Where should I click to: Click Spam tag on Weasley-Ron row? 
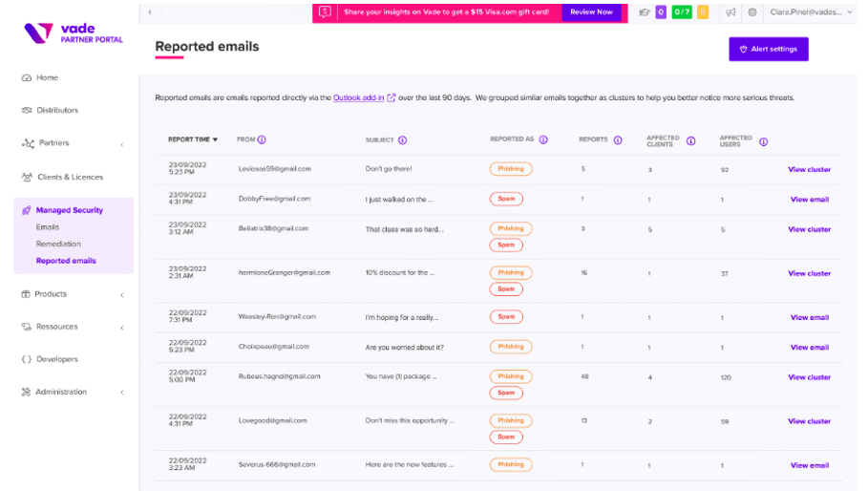(x=506, y=316)
